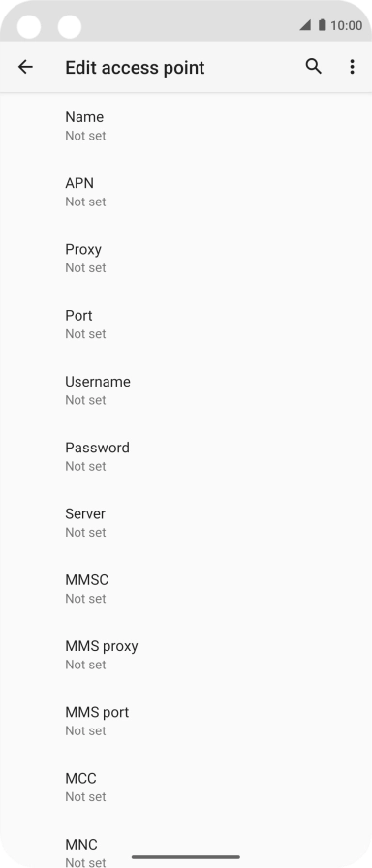The width and height of the screenshot is (372, 868).
Task: Edit the Password entry
Action: (x=186, y=456)
